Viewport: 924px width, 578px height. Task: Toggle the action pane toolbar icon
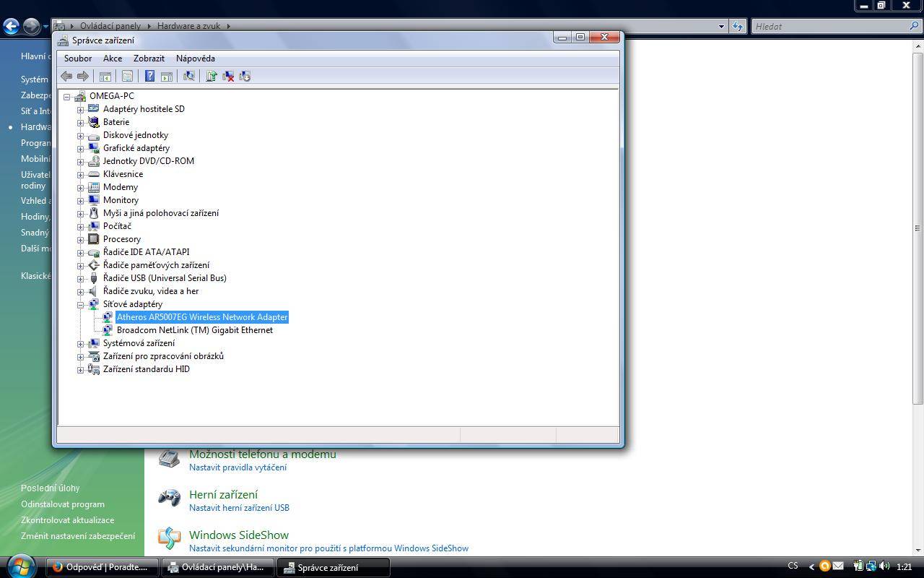166,76
